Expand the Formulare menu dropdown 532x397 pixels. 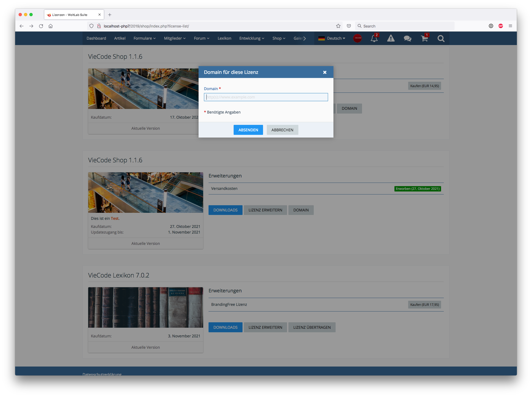coord(144,38)
